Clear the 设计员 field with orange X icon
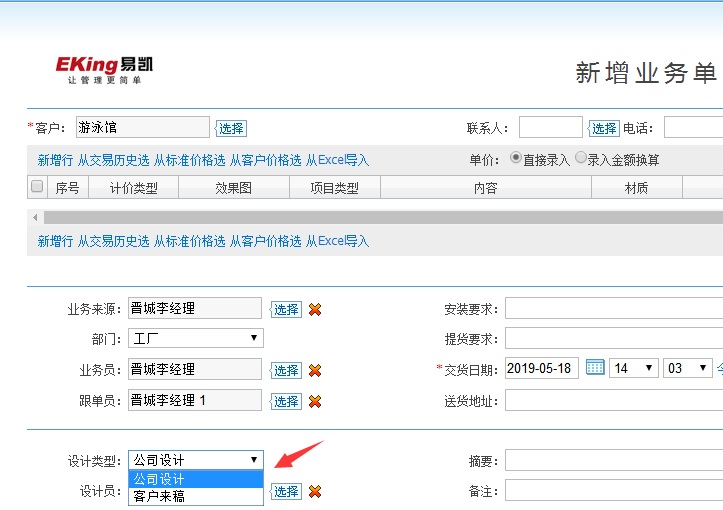This screenshot has width=723, height=510. tap(315, 491)
